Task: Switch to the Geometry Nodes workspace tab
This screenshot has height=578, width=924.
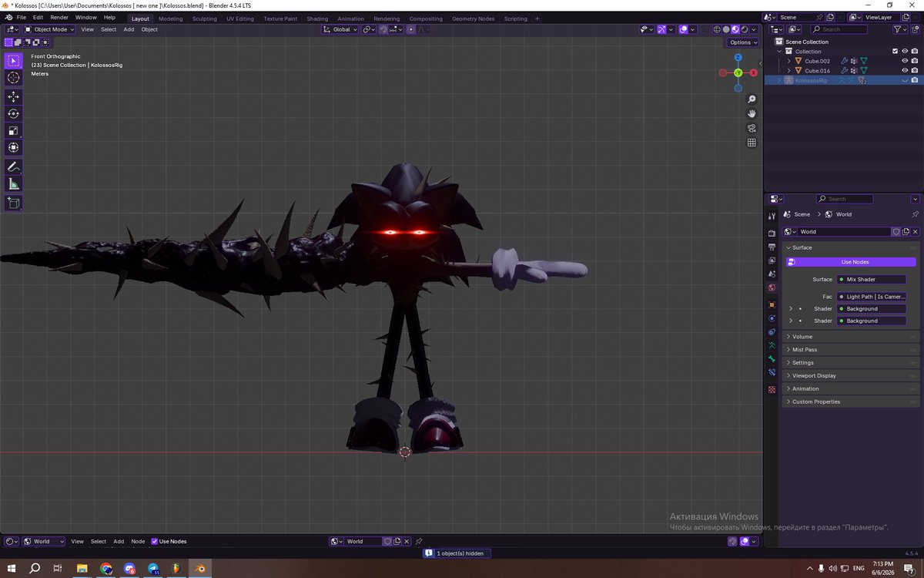Action: [474, 18]
